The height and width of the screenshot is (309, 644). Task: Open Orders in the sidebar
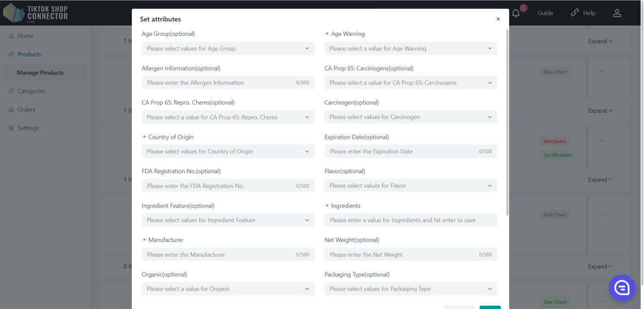(26, 110)
